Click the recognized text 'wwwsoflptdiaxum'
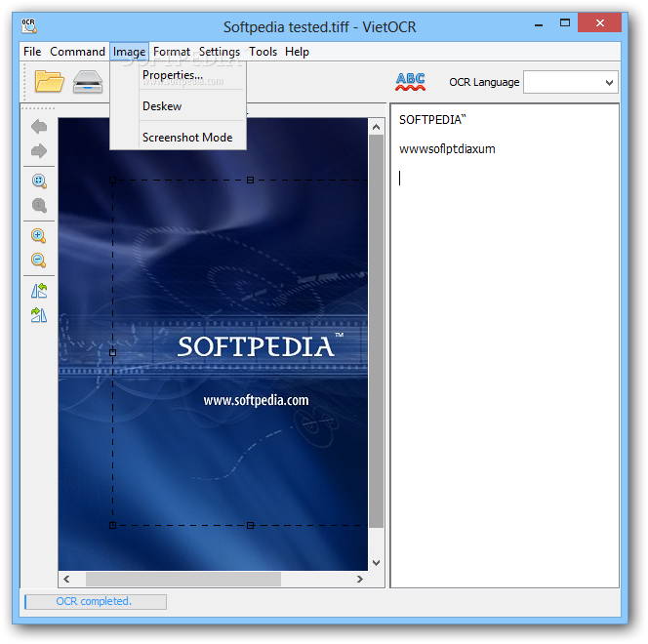The image size is (648, 644). click(447, 149)
